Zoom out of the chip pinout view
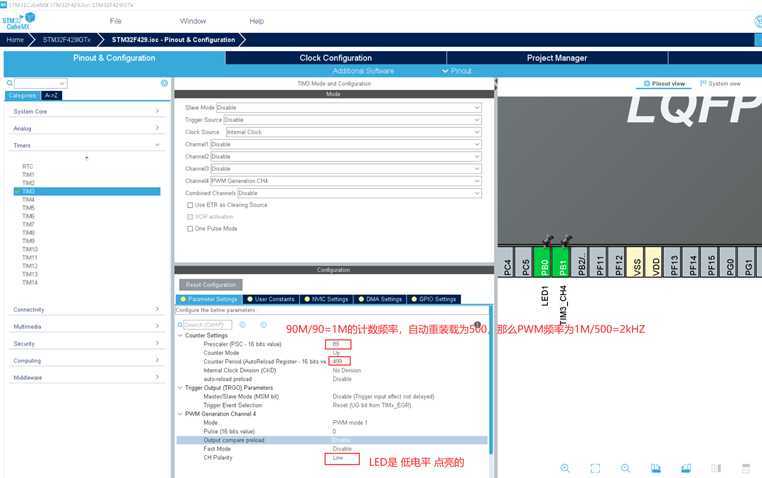 point(625,468)
